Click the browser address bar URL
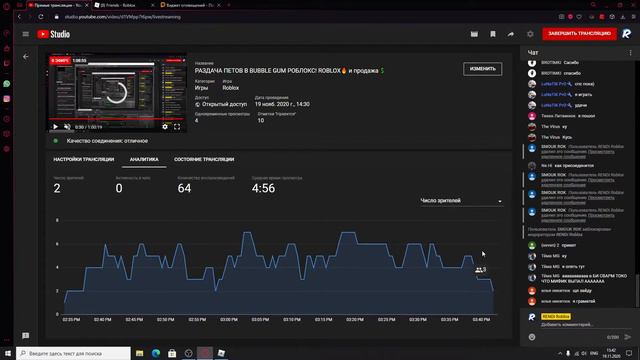The image size is (640, 360). 122,17
